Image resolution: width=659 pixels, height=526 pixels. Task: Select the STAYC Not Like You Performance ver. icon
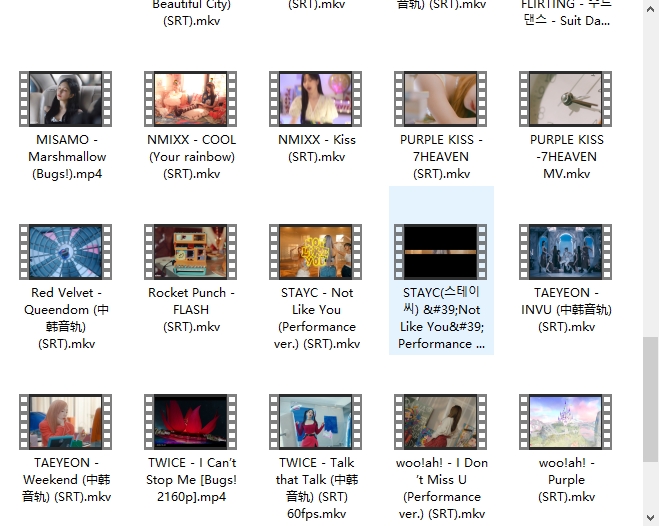click(x=316, y=252)
